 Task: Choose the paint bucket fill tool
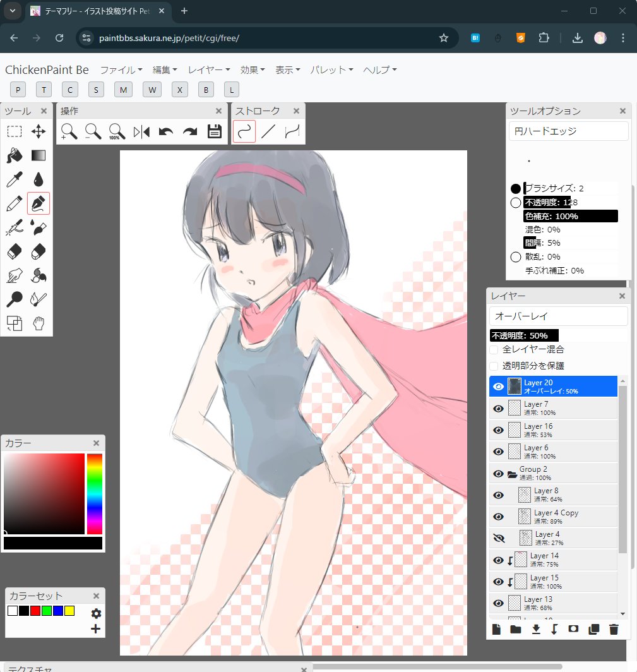click(15, 155)
